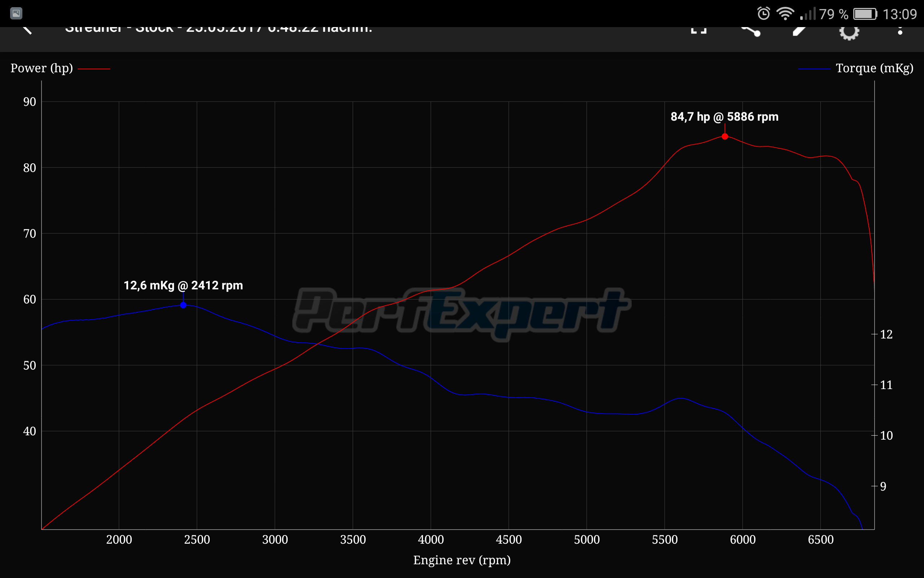Tap the 3500 rpm axis label
This screenshot has height=578, width=924.
pos(353,539)
